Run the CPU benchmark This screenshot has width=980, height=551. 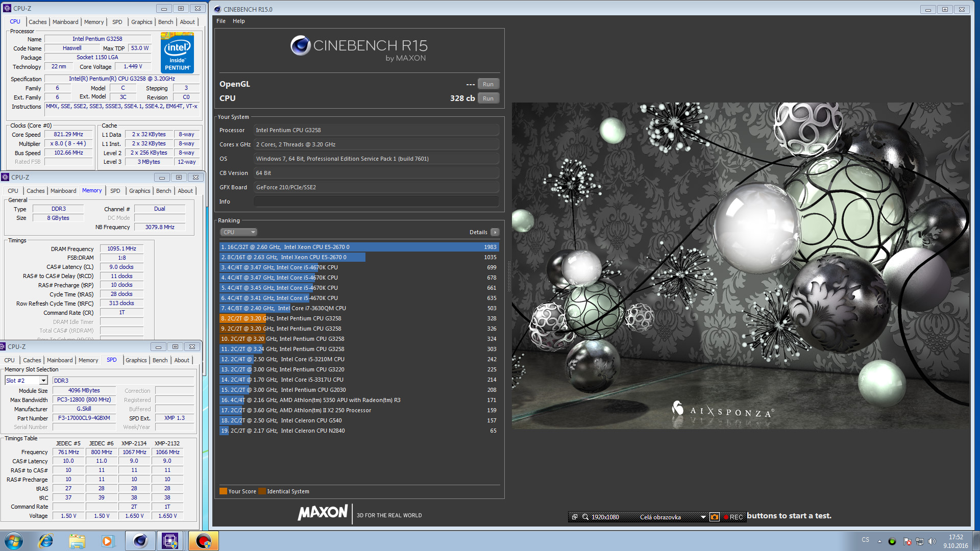[x=488, y=98]
